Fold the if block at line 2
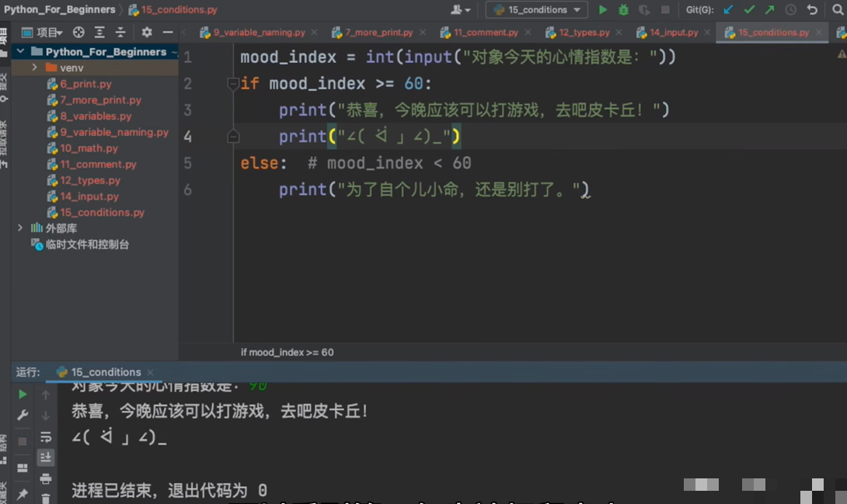Image resolution: width=847 pixels, height=504 pixels. [x=233, y=84]
